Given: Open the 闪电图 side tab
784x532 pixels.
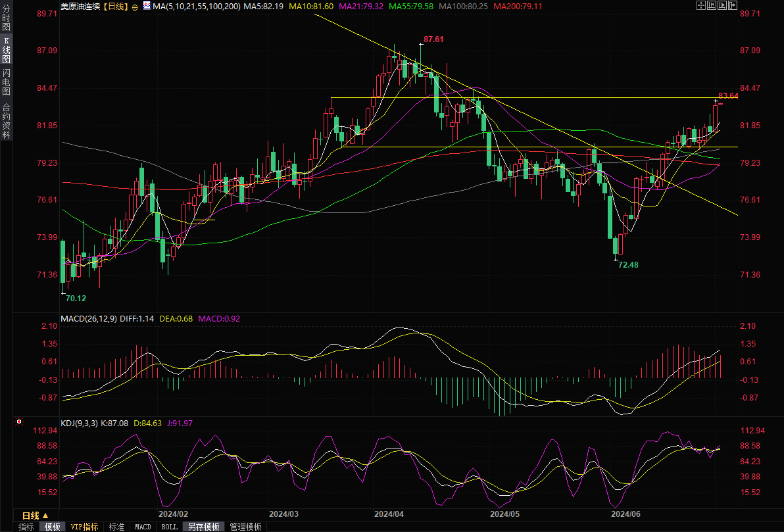Looking at the screenshot, I should pos(6,82).
